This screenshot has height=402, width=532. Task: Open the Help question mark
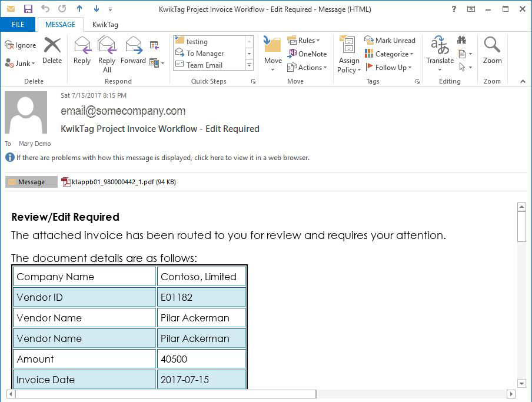[x=454, y=9]
